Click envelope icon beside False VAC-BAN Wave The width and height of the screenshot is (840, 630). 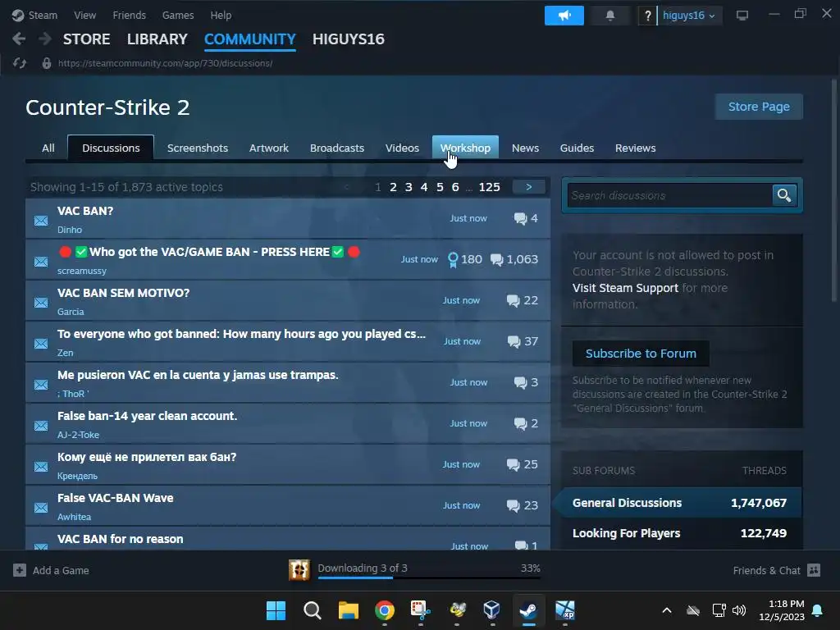click(41, 508)
